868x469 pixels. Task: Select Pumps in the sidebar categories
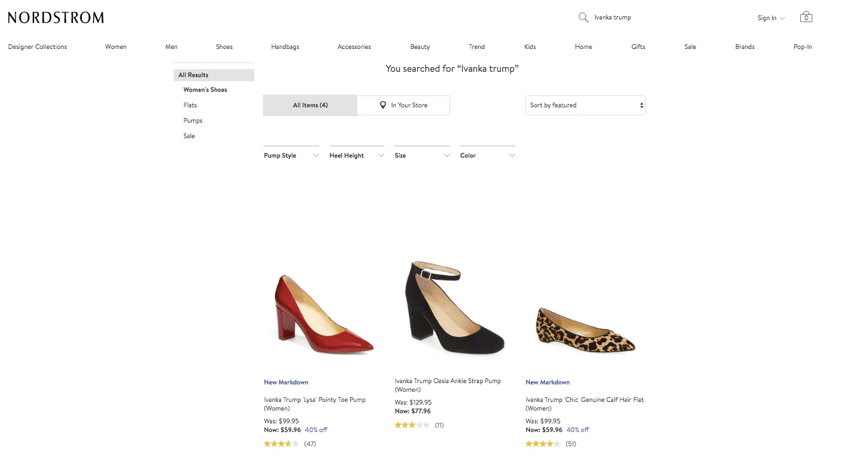click(x=193, y=121)
